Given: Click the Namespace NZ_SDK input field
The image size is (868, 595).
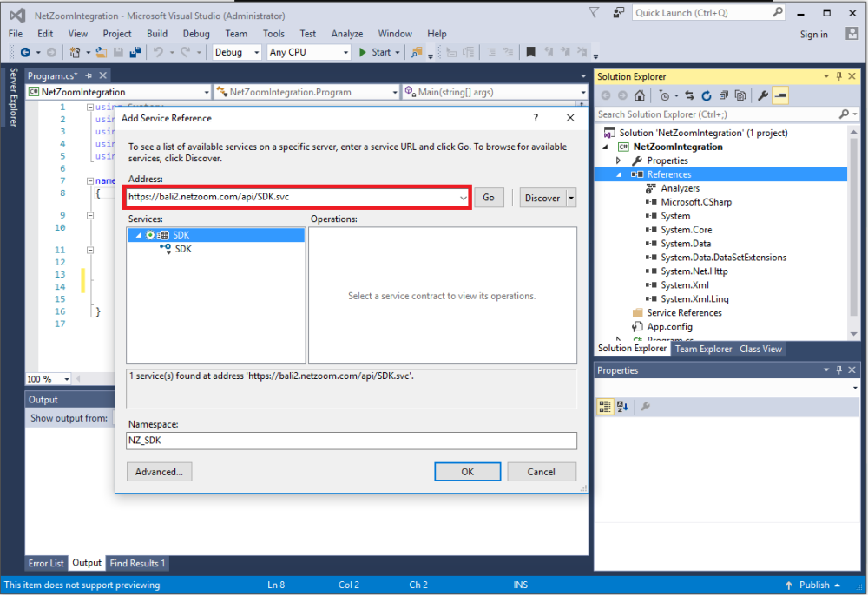Looking at the screenshot, I should (352, 441).
